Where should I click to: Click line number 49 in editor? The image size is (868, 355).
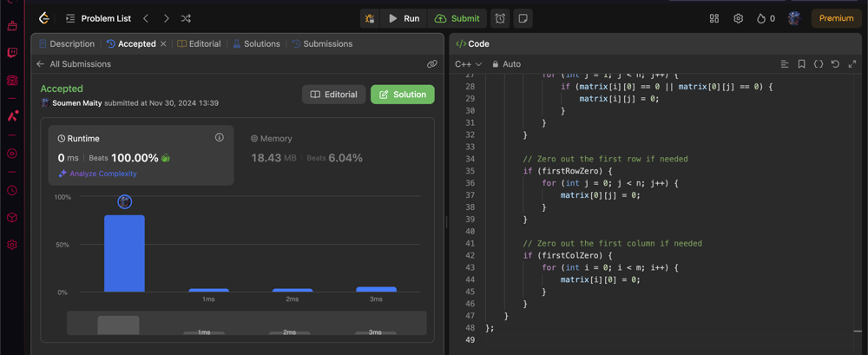click(x=470, y=339)
